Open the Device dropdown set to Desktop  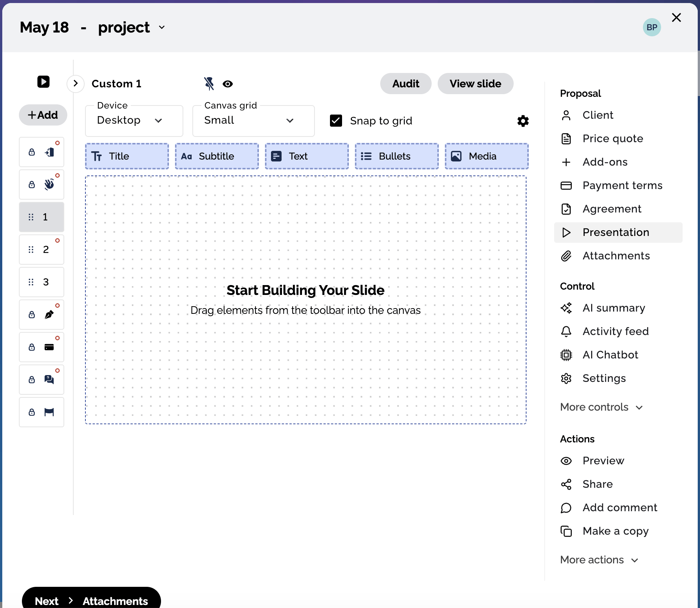coord(134,121)
